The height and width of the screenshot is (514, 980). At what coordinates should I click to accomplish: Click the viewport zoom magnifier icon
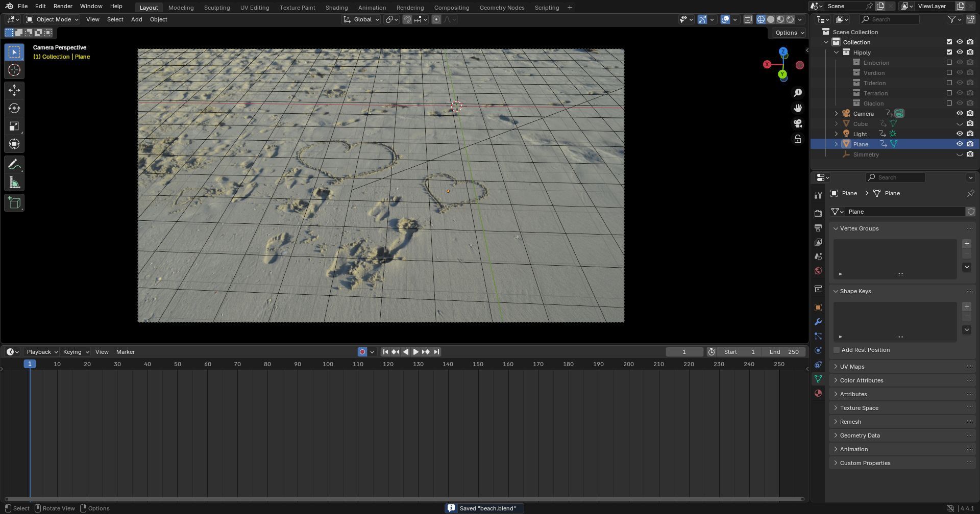click(798, 93)
